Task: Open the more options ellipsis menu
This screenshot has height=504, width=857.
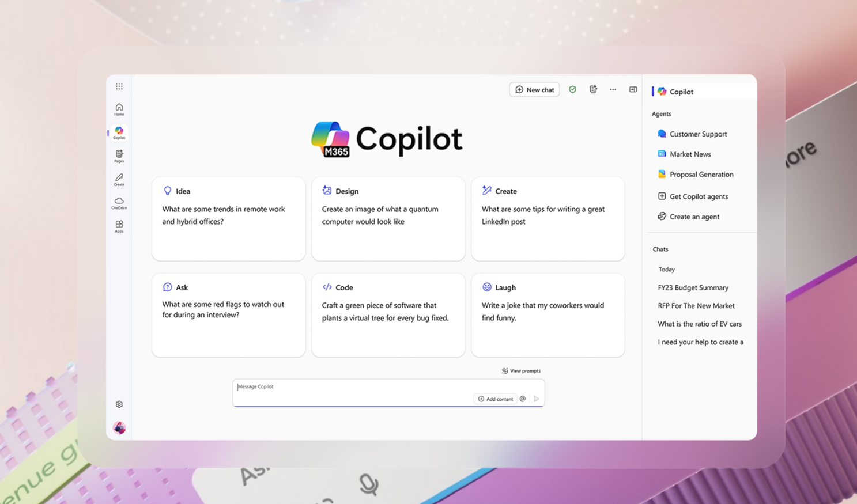Action: click(613, 89)
